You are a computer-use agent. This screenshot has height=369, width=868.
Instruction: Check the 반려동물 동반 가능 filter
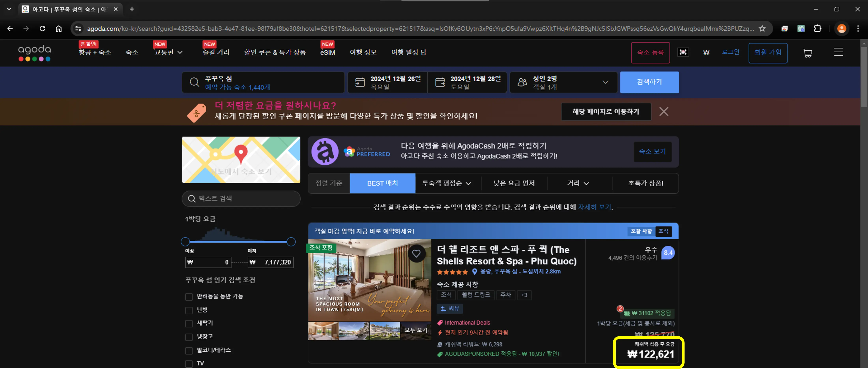click(x=189, y=297)
